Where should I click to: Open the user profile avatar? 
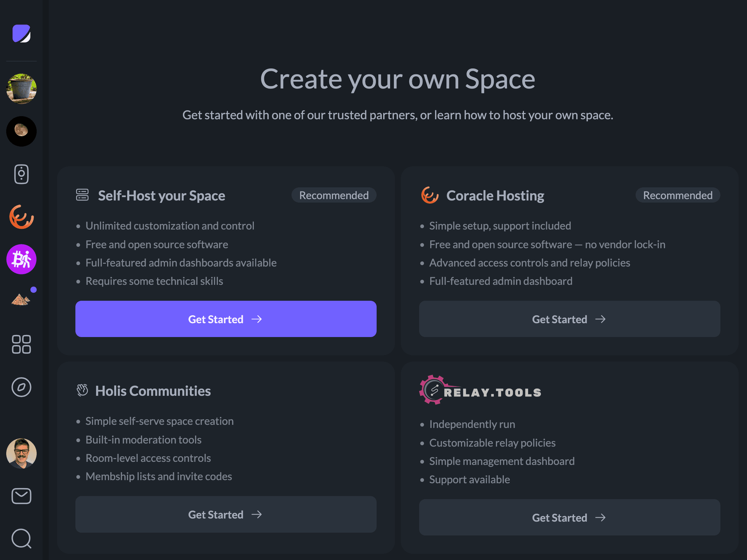coord(21,454)
